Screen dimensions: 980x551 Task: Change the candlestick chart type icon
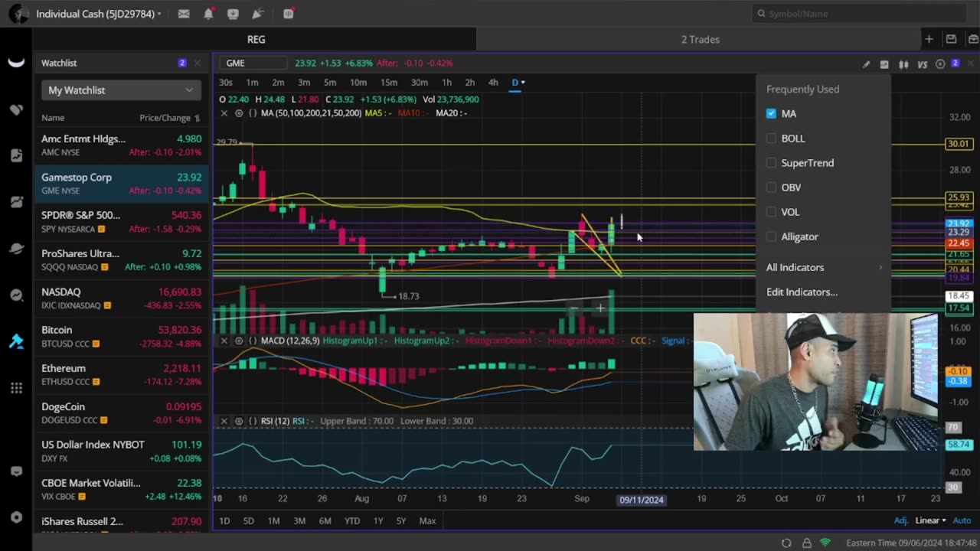[x=903, y=64]
